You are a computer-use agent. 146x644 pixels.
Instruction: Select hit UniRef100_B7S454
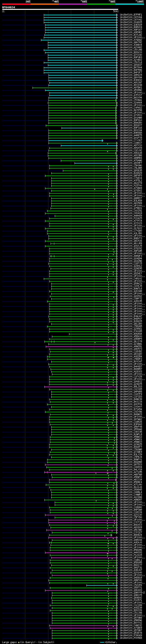pyautogui.click(x=131, y=409)
